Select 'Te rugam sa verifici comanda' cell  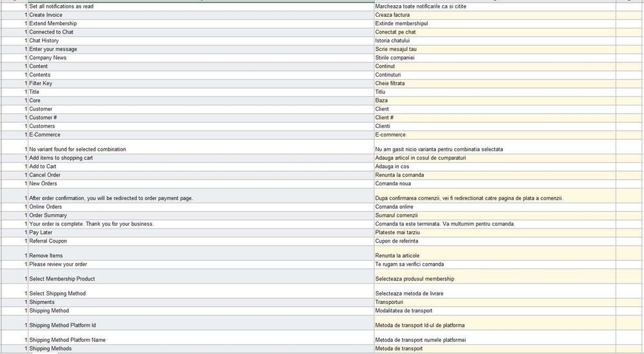point(495,265)
